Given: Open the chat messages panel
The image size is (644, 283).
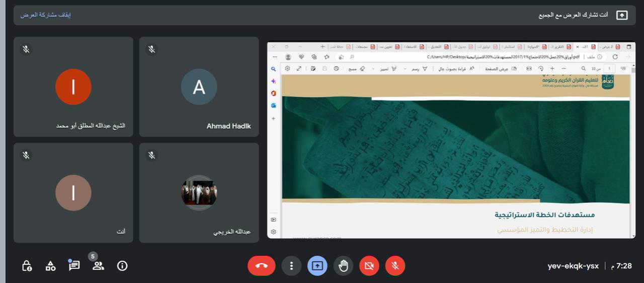Looking at the screenshot, I should (74, 265).
